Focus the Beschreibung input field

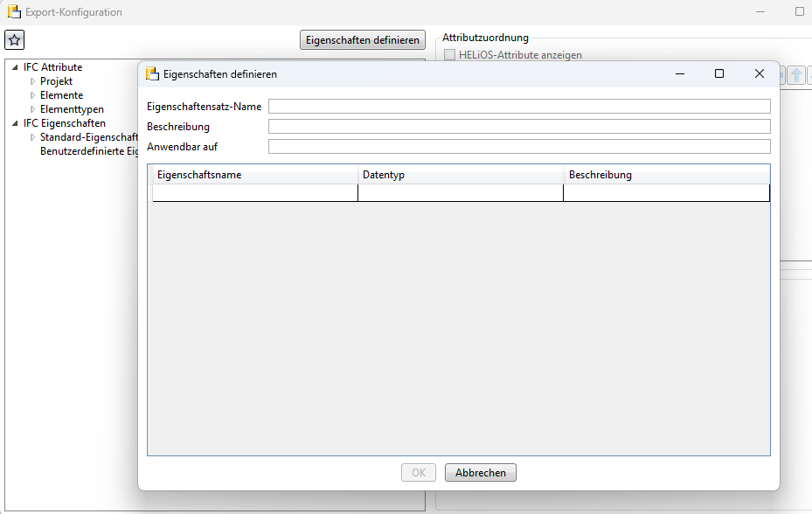pos(519,127)
